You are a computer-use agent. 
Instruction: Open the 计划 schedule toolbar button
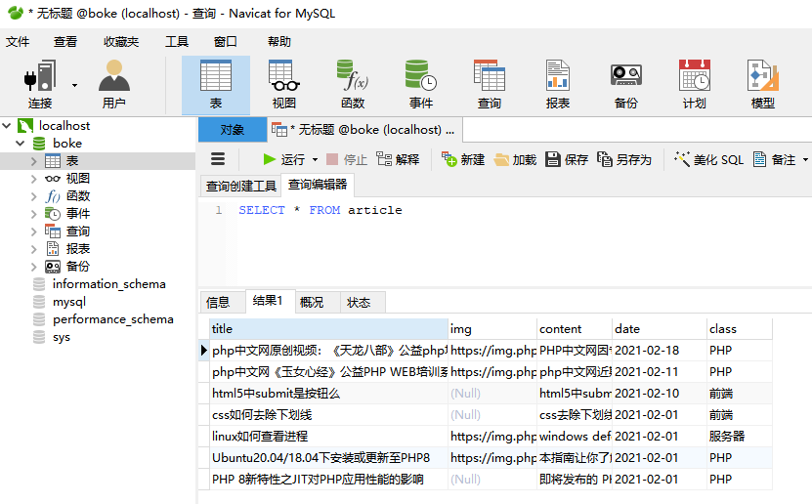point(695,85)
